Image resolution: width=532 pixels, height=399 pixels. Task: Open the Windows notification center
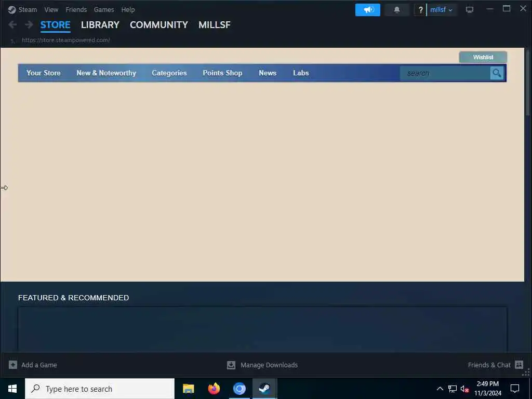(x=515, y=389)
